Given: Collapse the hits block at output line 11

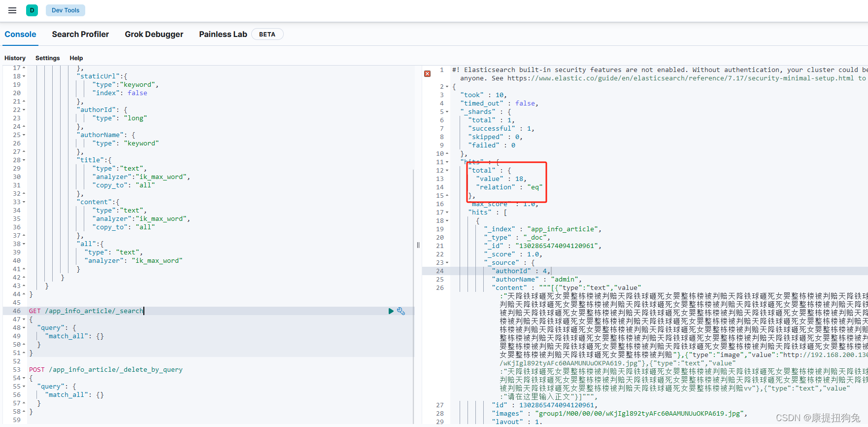Looking at the screenshot, I should (x=447, y=162).
